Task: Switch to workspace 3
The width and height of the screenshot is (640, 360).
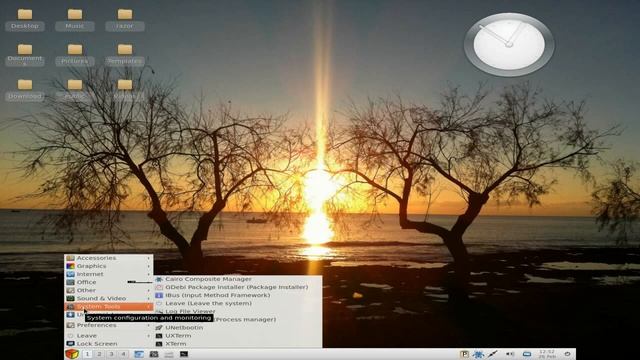Action: pos(111,354)
